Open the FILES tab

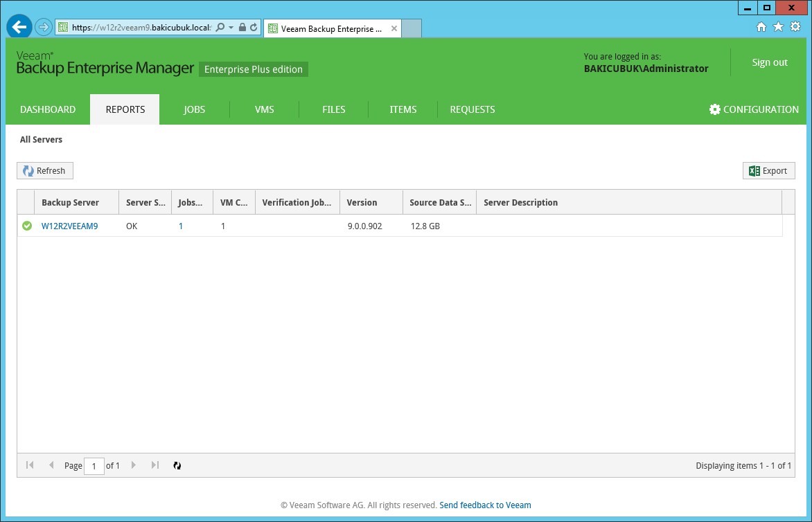333,109
